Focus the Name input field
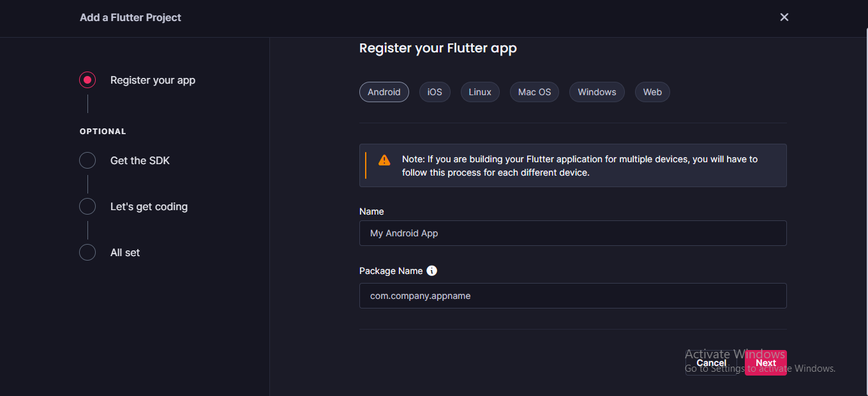The image size is (868, 396). click(x=573, y=233)
